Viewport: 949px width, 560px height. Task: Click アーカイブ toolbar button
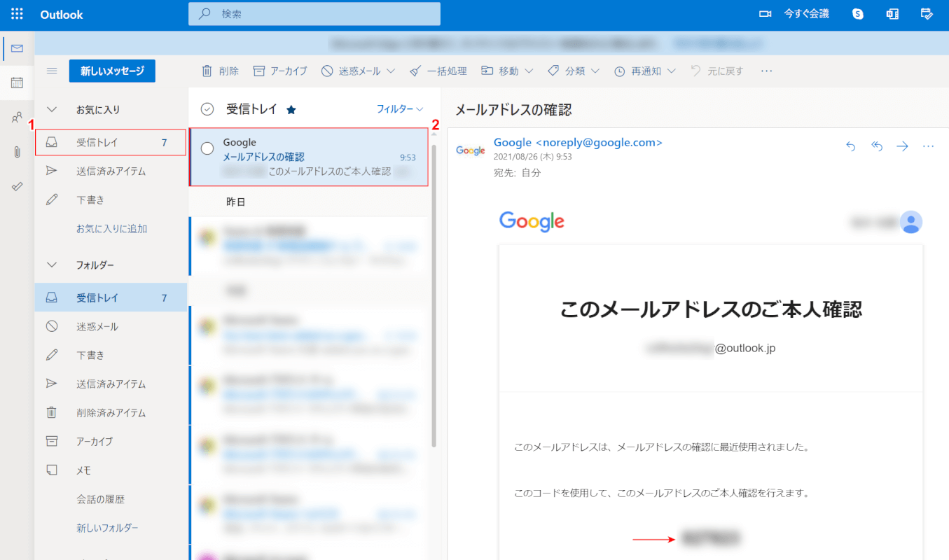280,71
